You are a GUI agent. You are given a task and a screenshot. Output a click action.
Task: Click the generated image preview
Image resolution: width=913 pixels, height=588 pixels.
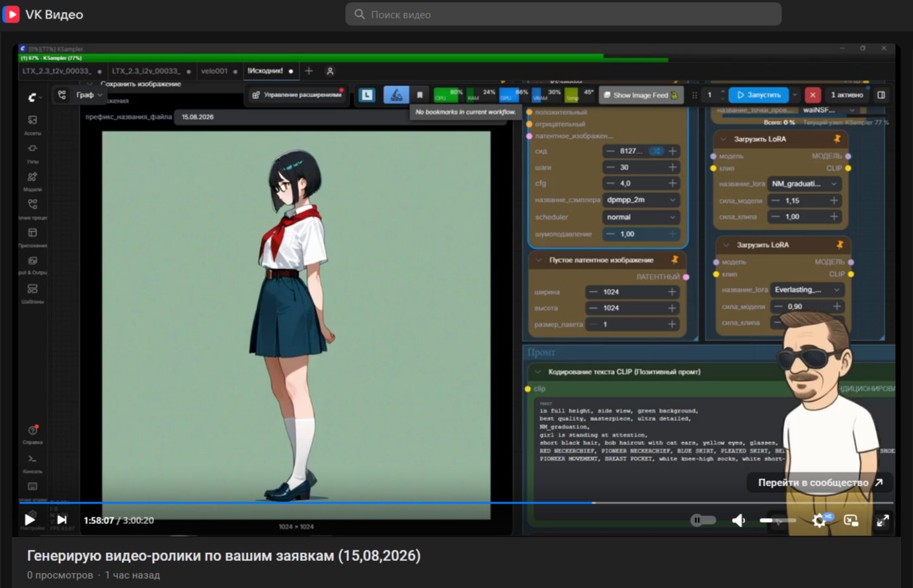click(x=296, y=325)
